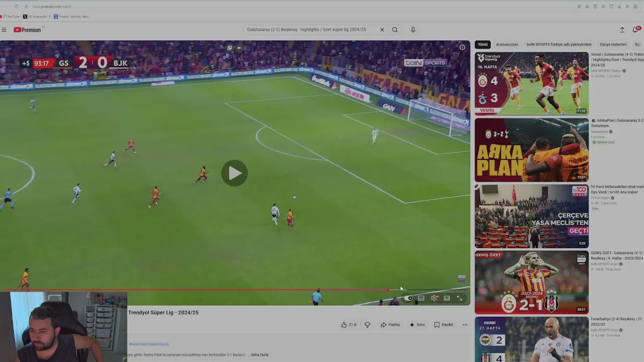Open the Fenerbahçe (2-4) Beşiktaş video title
Viewport: 644px width, 362px height.
(617, 322)
